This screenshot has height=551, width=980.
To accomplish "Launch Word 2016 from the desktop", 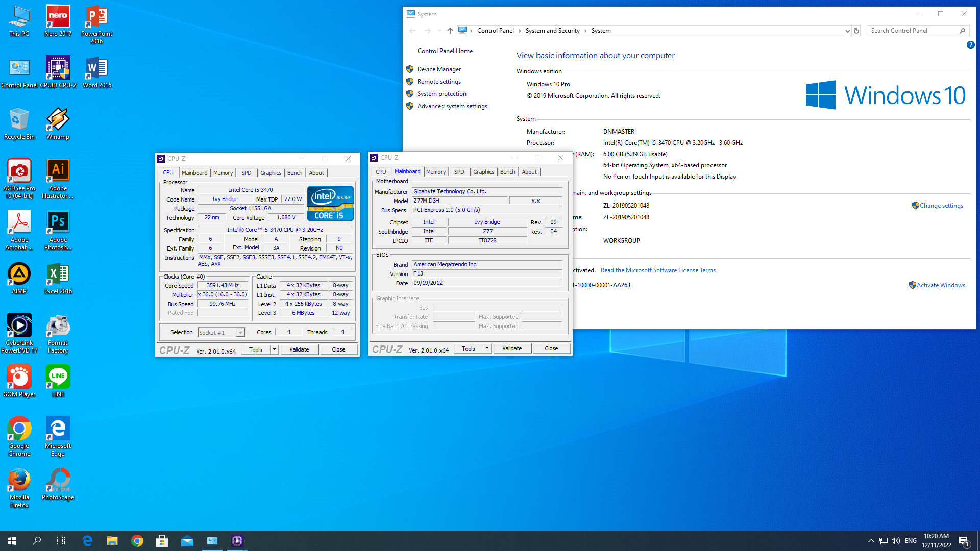I will tap(97, 73).
